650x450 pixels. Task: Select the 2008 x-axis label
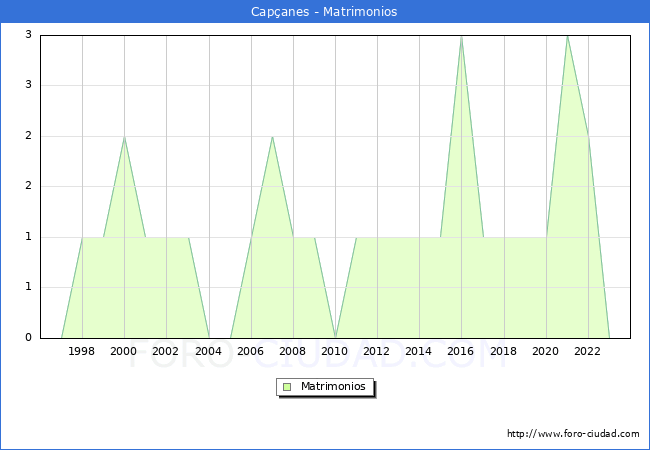pyautogui.click(x=292, y=351)
